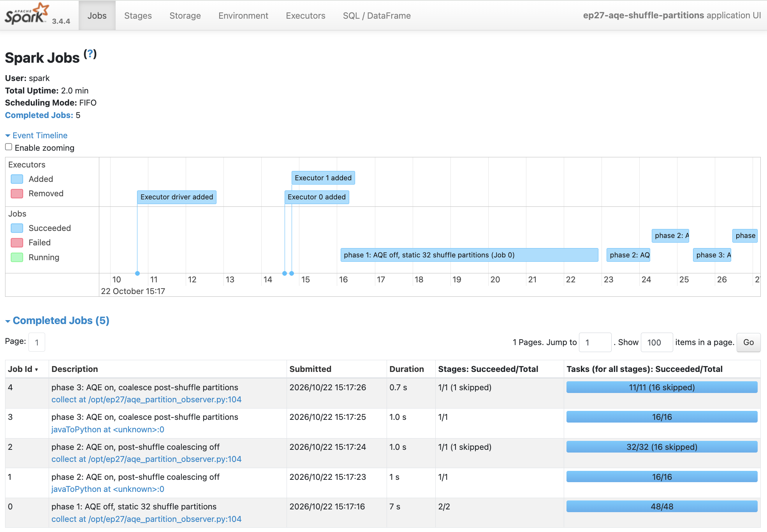
Task: Click the lower 'phase 2: AQ' timeline bar
Action: tap(628, 255)
